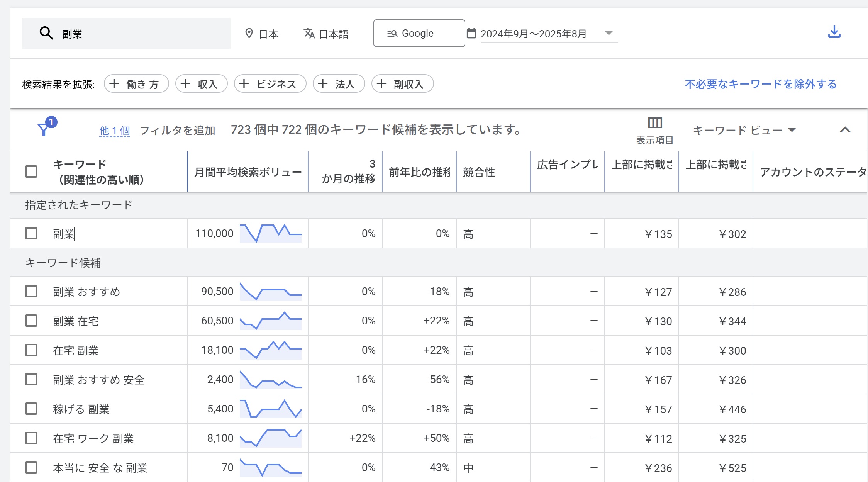The image size is (868, 482).
Task: Sort by 月間平均検索ボリューム column header
Action: (x=248, y=172)
